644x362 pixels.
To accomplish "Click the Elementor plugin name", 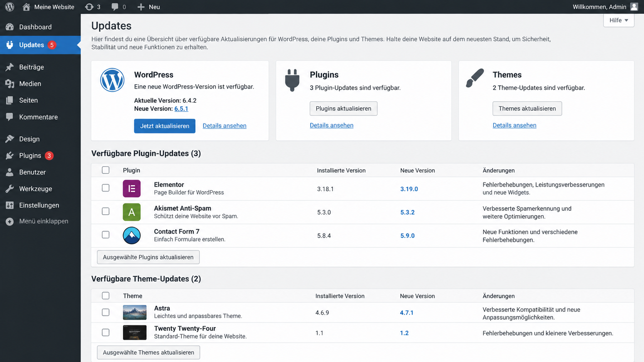I will point(169,185).
